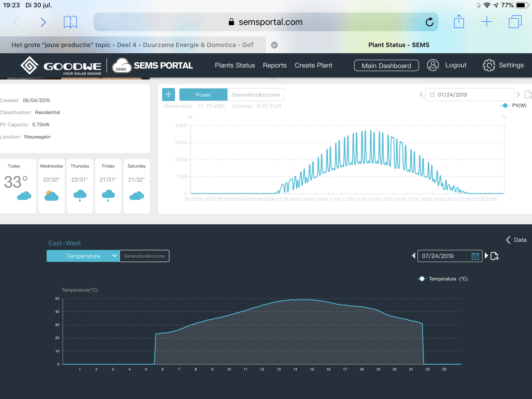Open the Reports menu item
The width and height of the screenshot is (532, 399).
[275, 65]
